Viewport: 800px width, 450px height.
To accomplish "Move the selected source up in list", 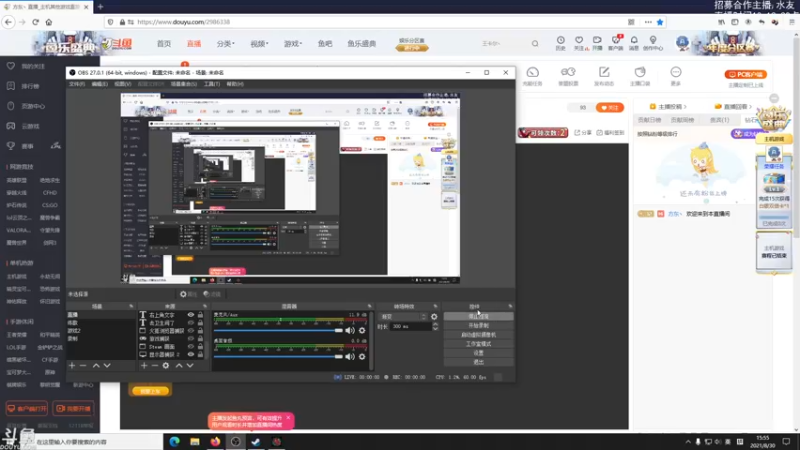I will pyautogui.click(x=179, y=365).
